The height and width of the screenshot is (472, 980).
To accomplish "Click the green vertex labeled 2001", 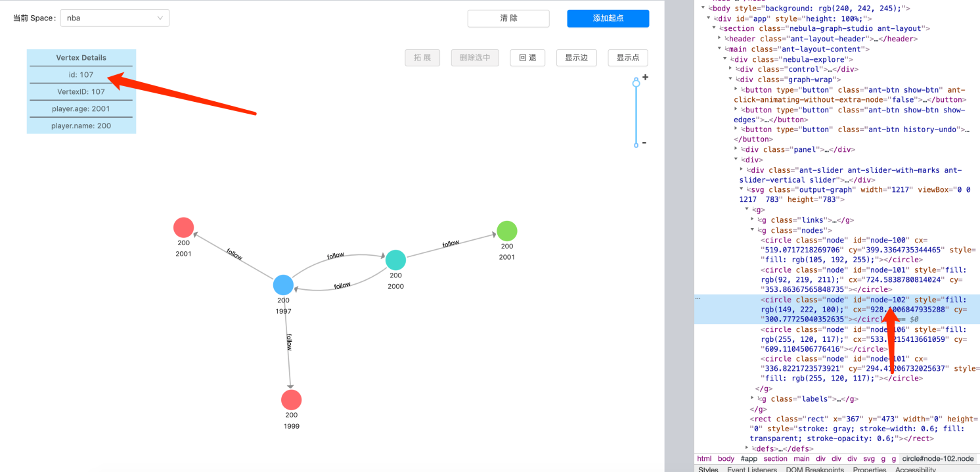I will coord(506,231).
